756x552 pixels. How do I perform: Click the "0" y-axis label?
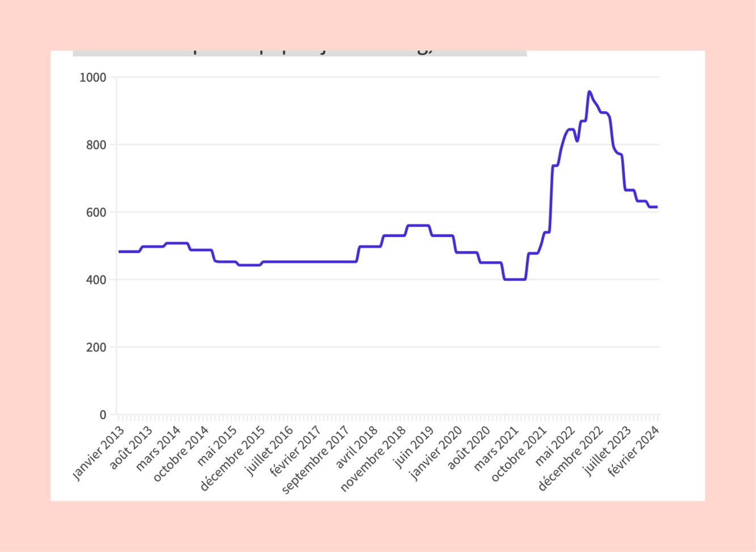pyautogui.click(x=103, y=415)
